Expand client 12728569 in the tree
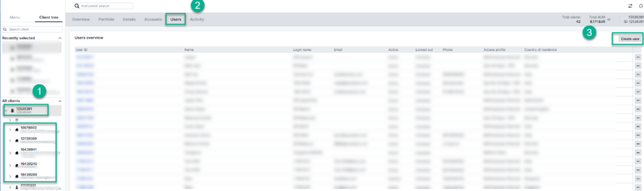The height and width of the screenshot is (191, 644). (x=10, y=141)
